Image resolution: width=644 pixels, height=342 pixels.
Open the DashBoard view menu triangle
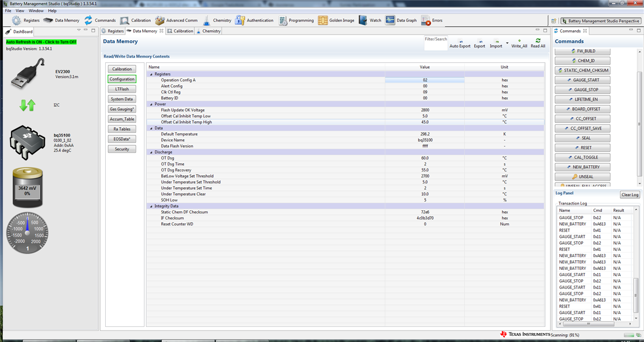coord(79,30)
